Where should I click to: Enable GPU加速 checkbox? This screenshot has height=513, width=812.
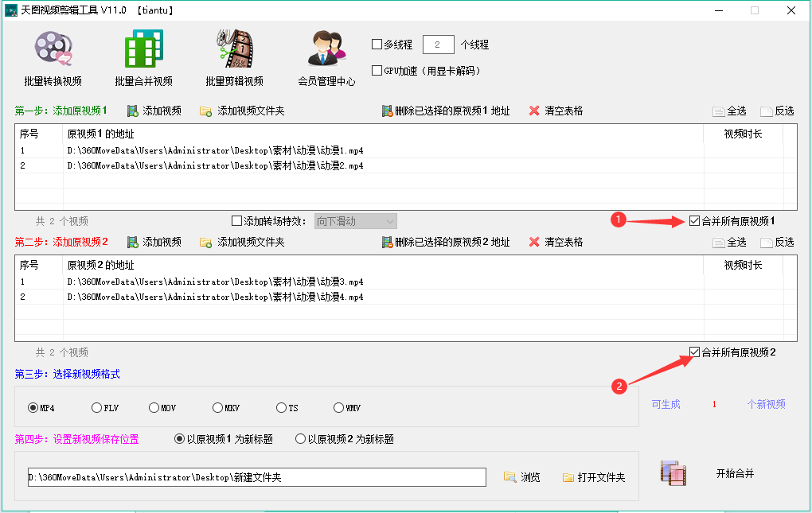pos(377,70)
